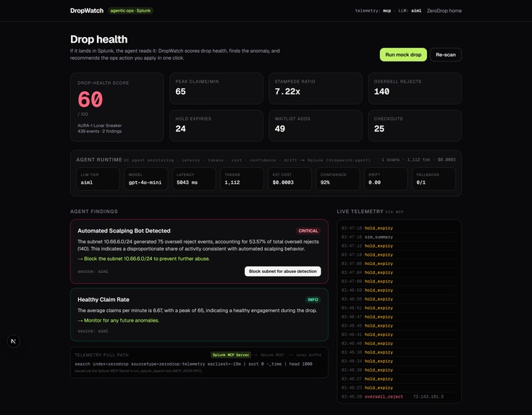This screenshot has width=532, height=415.
Task: Click the scan summary with 1 scans text
Action: (x=418, y=159)
